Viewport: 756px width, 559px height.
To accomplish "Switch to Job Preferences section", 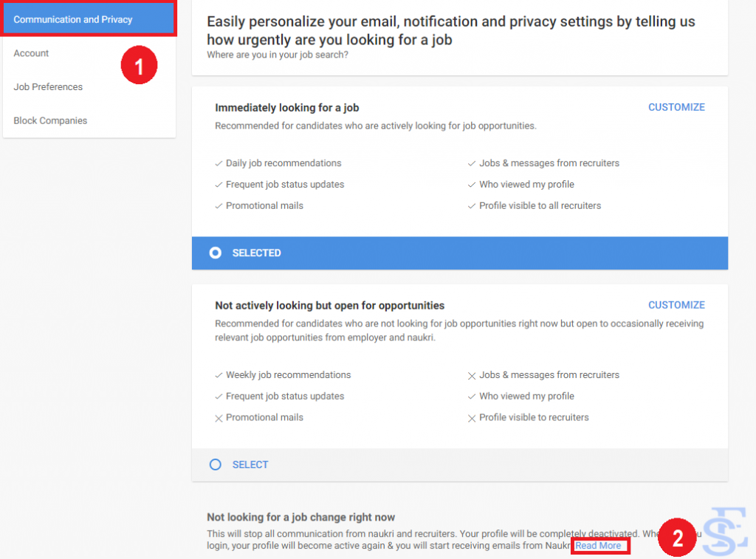I will point(48,87).
